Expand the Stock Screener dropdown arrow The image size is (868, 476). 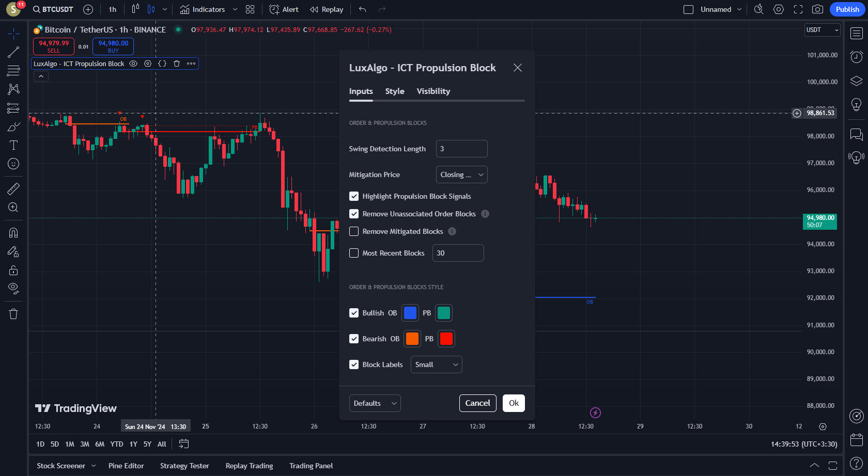pyautogui.click(x=94, y=466)
